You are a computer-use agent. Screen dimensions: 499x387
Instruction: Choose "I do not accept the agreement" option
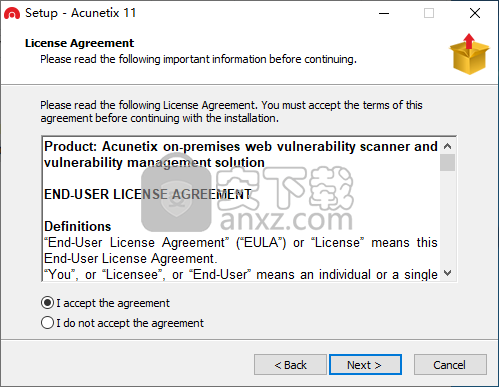(x=47, y=323)
